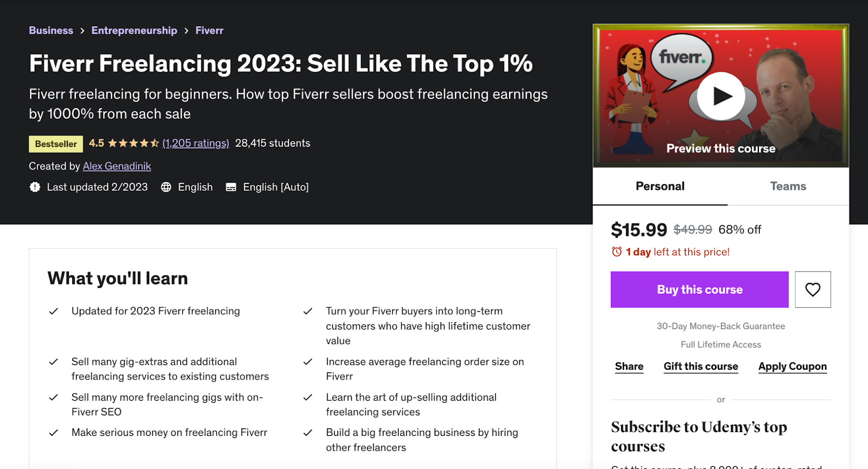Select the Personal tab
Image resolution: width=868 pixels, height=469 pixels.
tap(660, 187)
